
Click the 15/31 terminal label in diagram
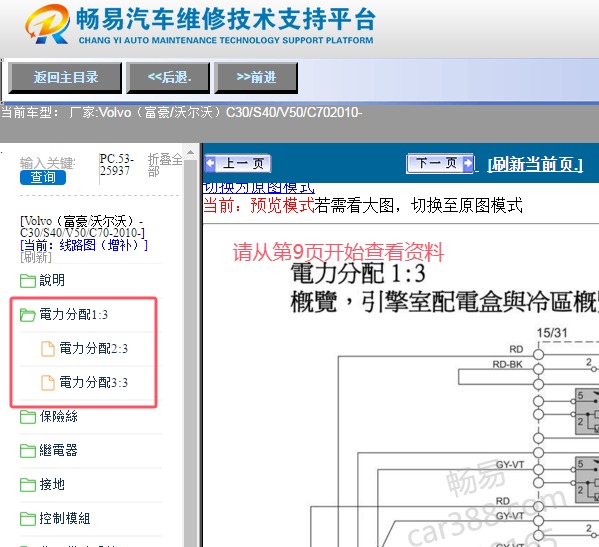pos(552,333)
